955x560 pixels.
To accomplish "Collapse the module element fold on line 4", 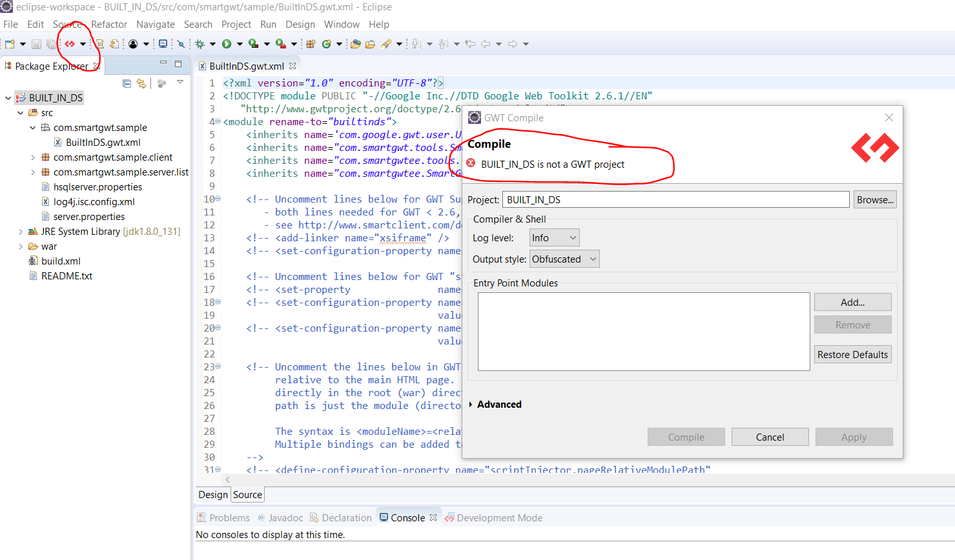I will click(218, 121).
